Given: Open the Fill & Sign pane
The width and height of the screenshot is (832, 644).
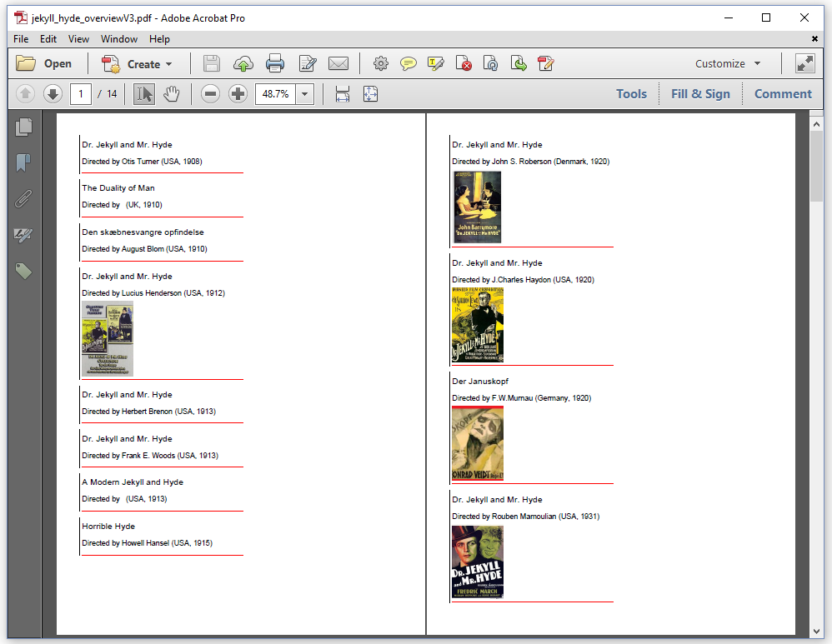Looking at the screenshot, I should point(700,94).
